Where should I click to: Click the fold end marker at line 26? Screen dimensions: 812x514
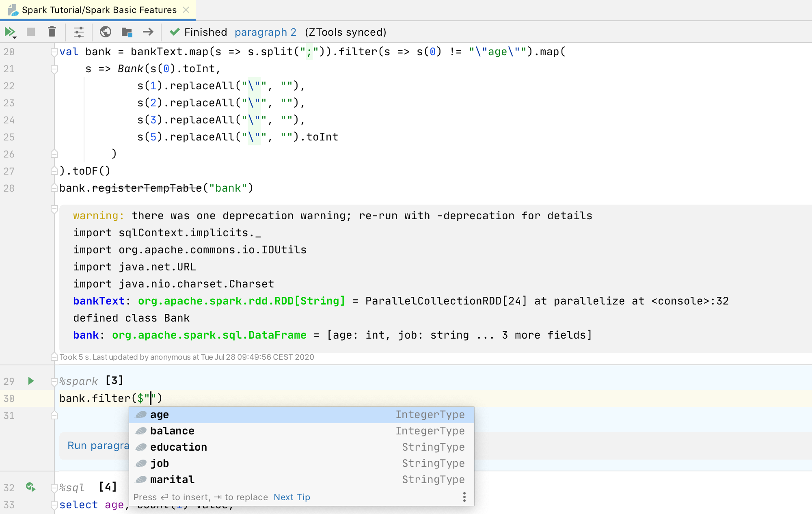54,154
